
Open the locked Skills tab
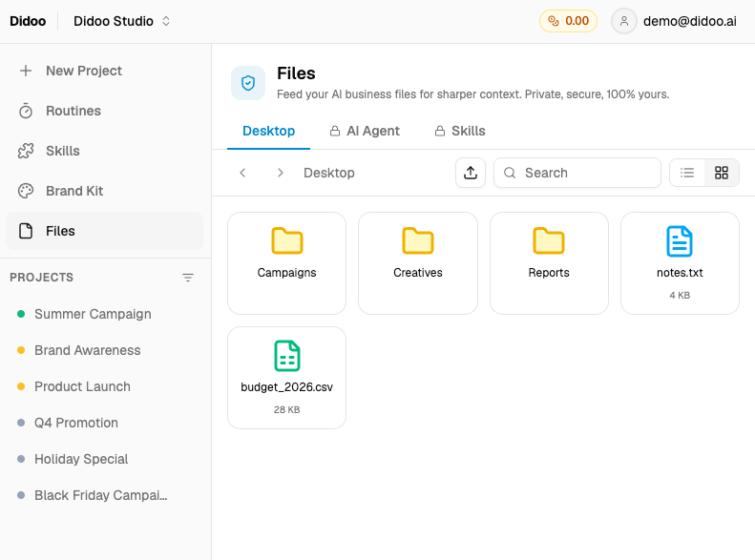tap(460, 131)
